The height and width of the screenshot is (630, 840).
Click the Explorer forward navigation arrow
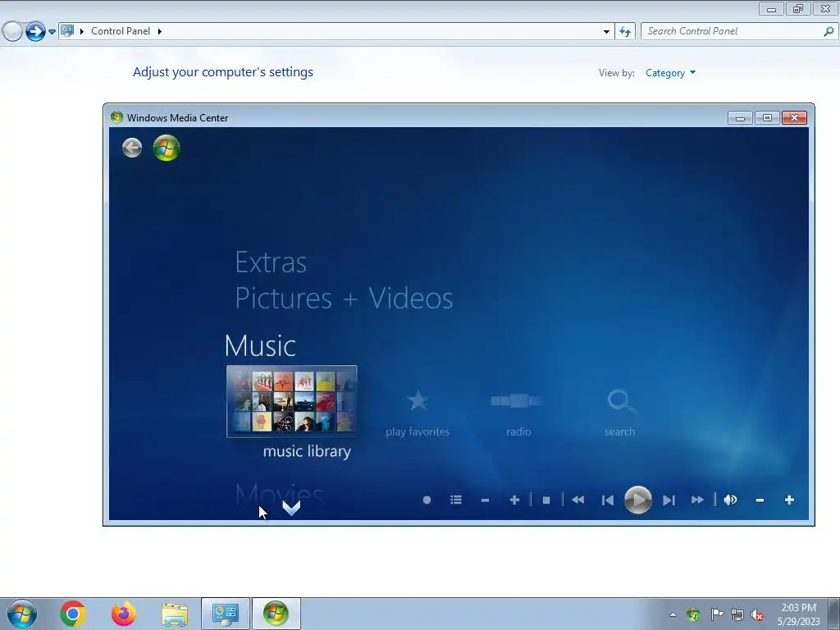[x=35, y=31]
